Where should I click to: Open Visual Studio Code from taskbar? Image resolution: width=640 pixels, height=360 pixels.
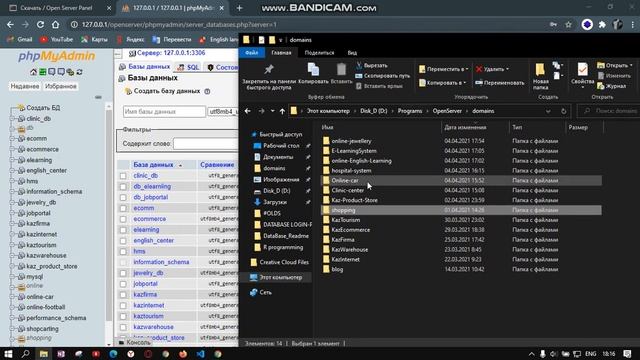coord(200,353)
